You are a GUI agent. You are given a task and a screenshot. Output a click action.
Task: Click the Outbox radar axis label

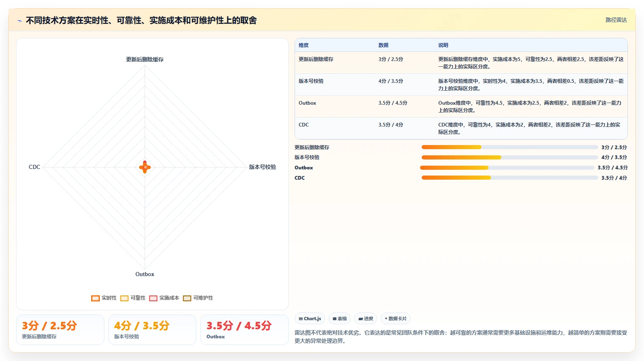click(145, 274)
